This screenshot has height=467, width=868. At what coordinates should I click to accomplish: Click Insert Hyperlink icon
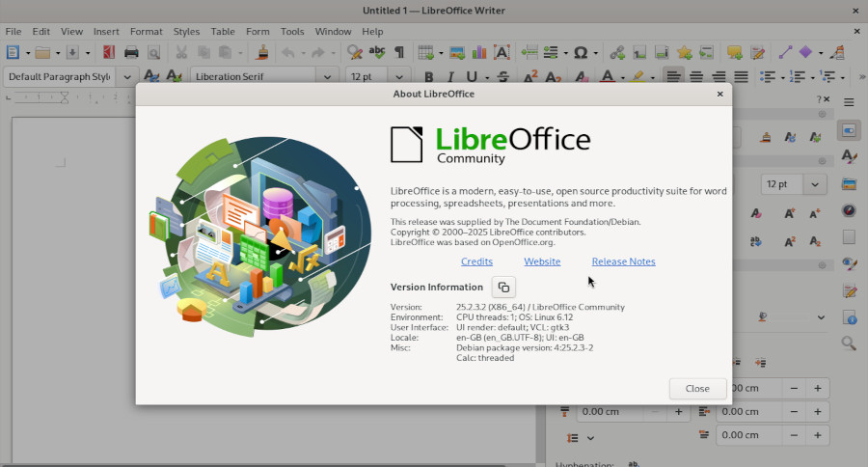617,53
